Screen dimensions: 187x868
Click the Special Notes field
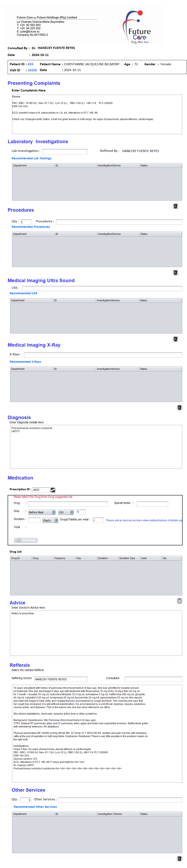pyautogui.click(x=152, y=504)
